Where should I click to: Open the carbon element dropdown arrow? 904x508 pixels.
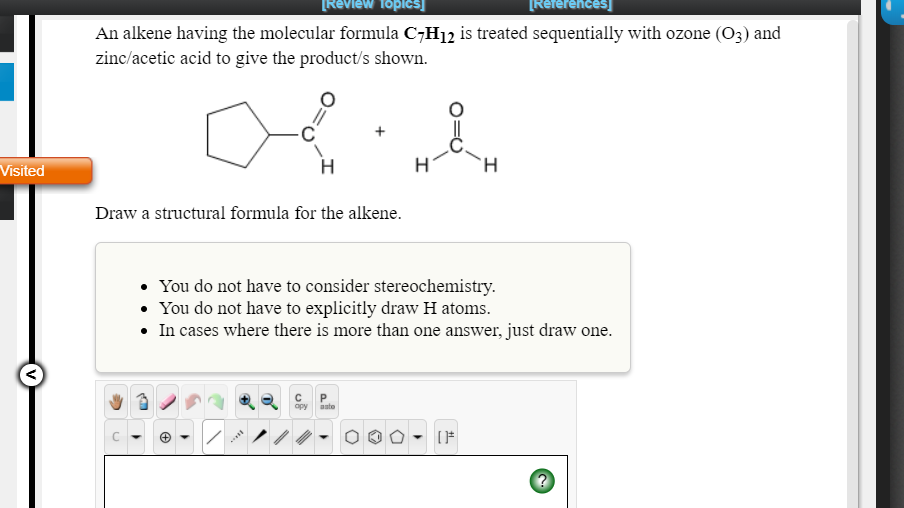[138, 437]
